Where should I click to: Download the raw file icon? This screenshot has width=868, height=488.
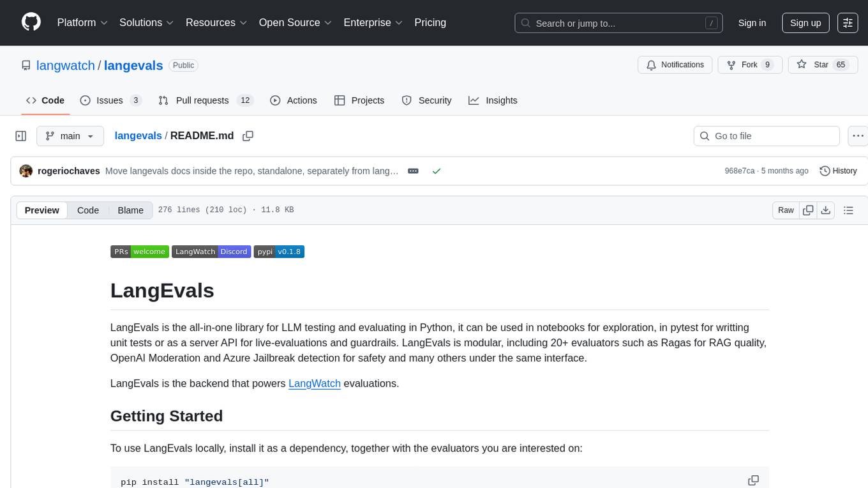coord(825,210)
